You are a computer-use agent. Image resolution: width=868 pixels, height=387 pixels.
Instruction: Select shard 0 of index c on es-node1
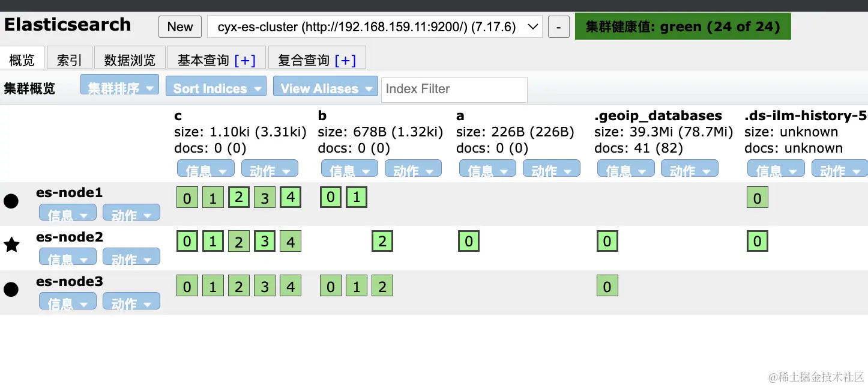(187, 197)
